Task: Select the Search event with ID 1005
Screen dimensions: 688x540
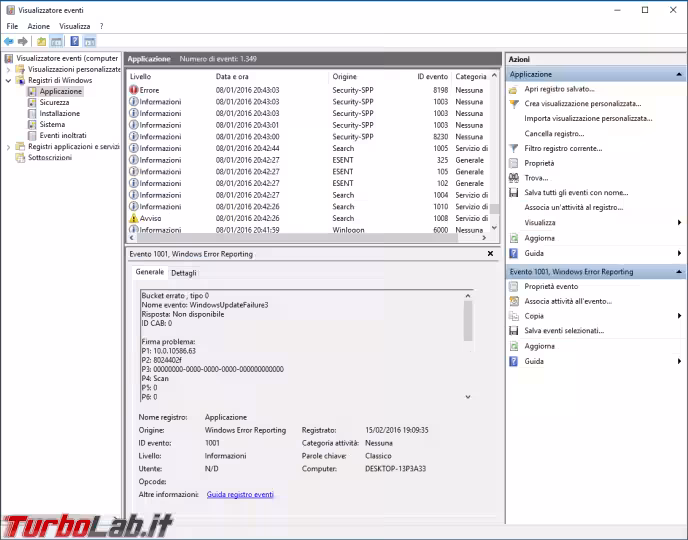Action: 308,148
